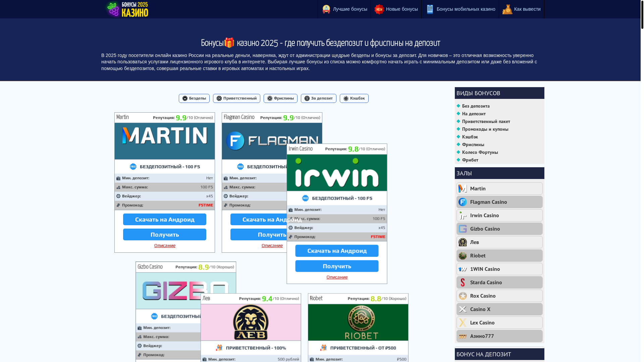Select the Фриспины filter button
Image resolution: width=644 pixels, height=362 pixels.
[x=280, y=98]
